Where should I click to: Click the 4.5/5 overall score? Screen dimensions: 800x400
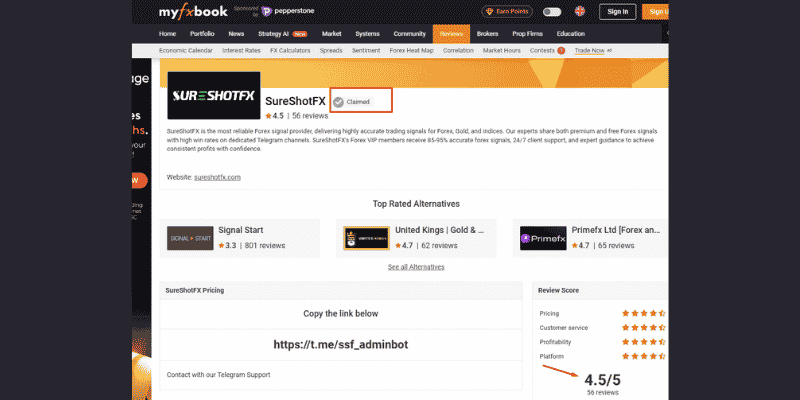click(x=603, y=380)
